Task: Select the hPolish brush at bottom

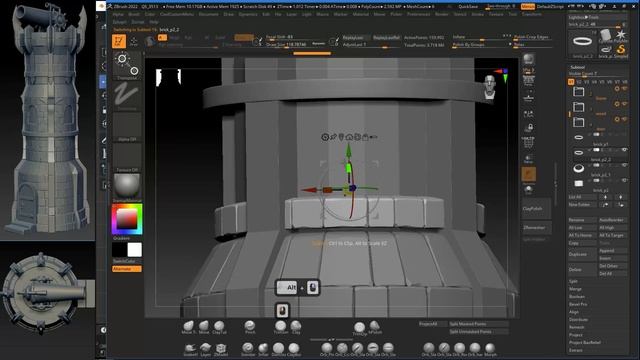Action: click(x=375, y=326)
